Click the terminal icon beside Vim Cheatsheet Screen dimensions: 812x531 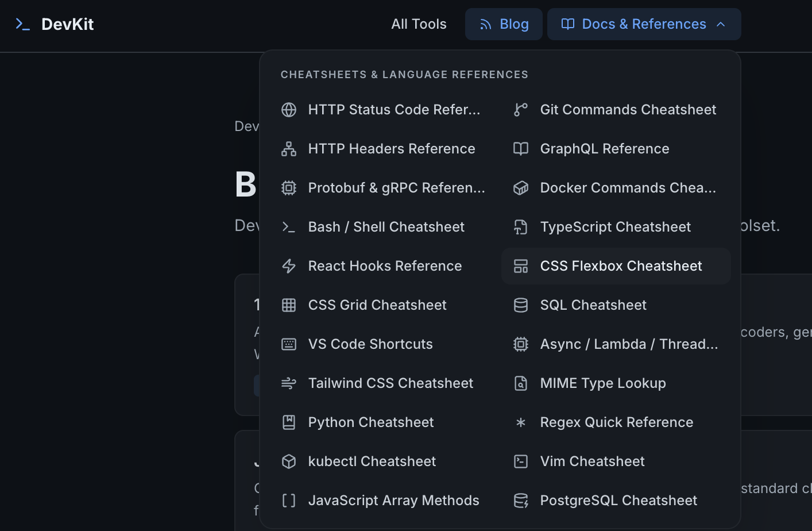pyautogui.click(x=521, y=461)
